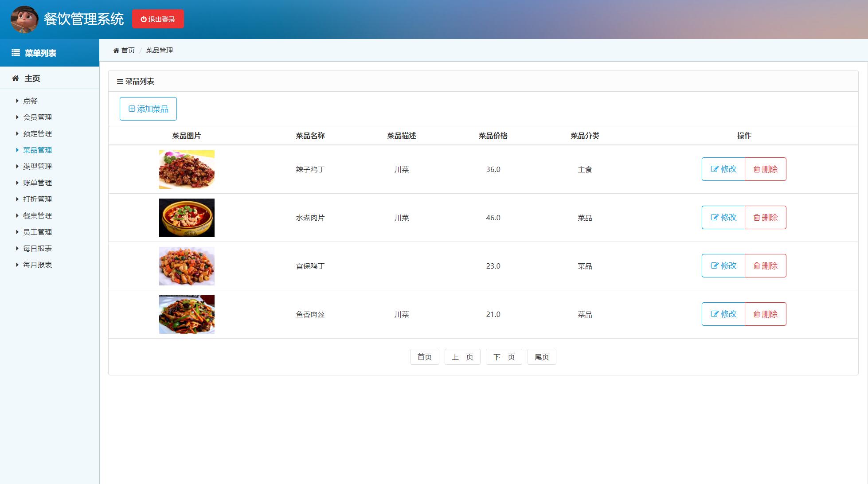Click the plus icon on 添加菜品
868x484 pixels.
pyautogui.click(x=132, y=109)
